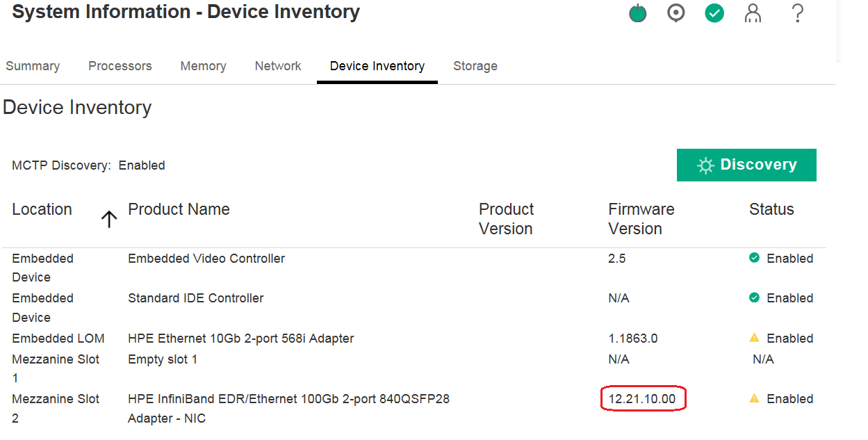Screen dimensions: 868x440
Task: Click the Status column header
Action: [x=771, y=209]
